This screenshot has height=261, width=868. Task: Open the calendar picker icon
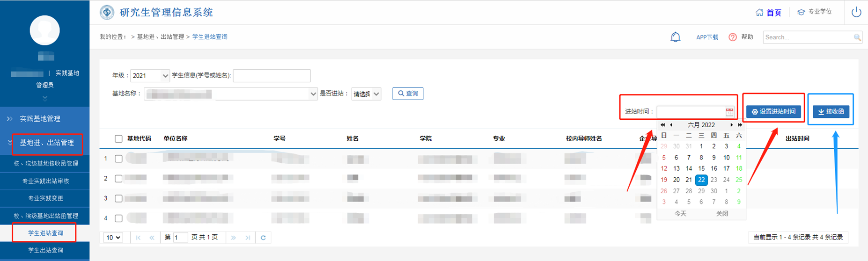coord(729,112)
